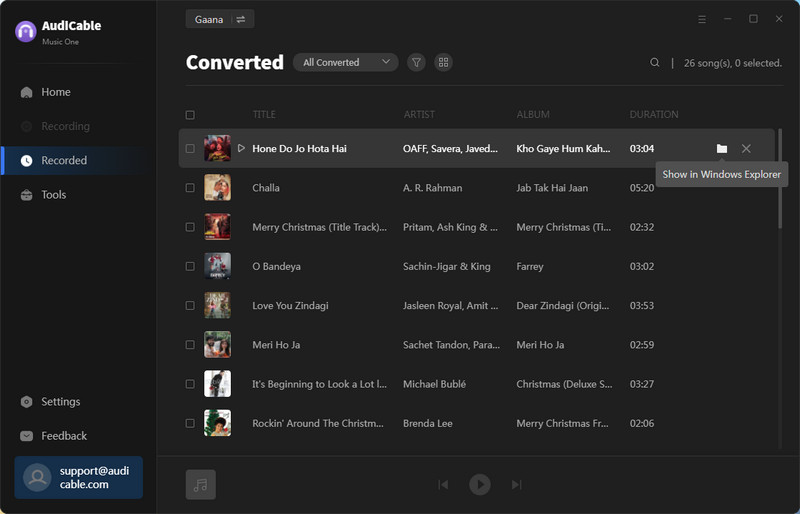Check the It's Beginning to Look checkbox
Screen dimensions: 800x514
tap(190, 384)
